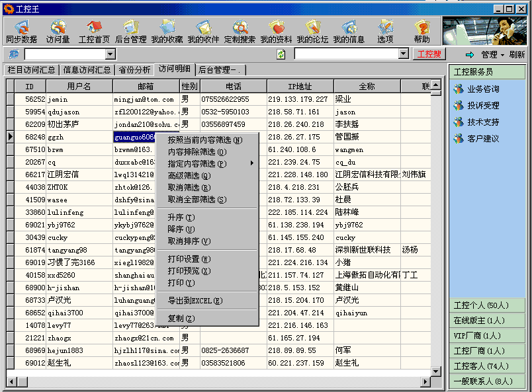
Task: Open 后台管理 admin toolbar icon
Action: (130, 31)
